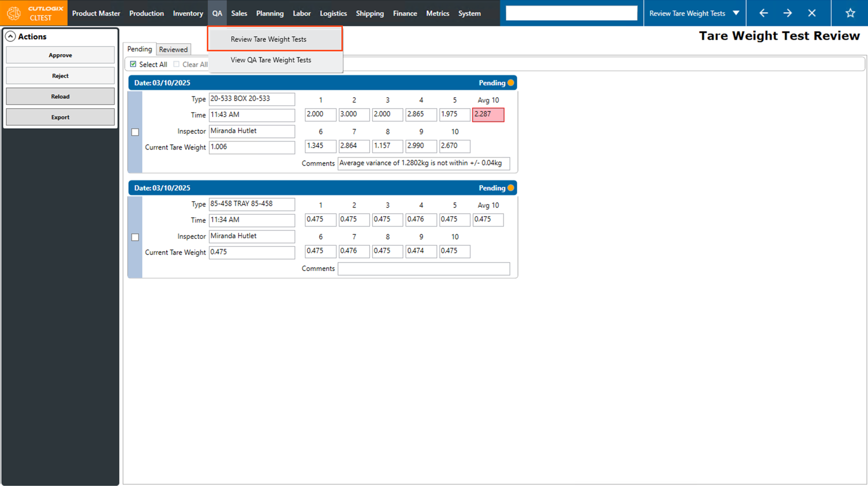Click the red highlighted Avg 10 value 2.287
Viewport: 868px width, 486px height.
coord(488,114)
